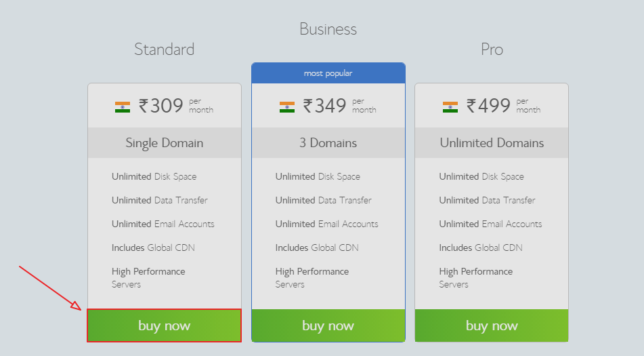
Task: Select the 3 Domains row
Action: (x=328, y=142)
